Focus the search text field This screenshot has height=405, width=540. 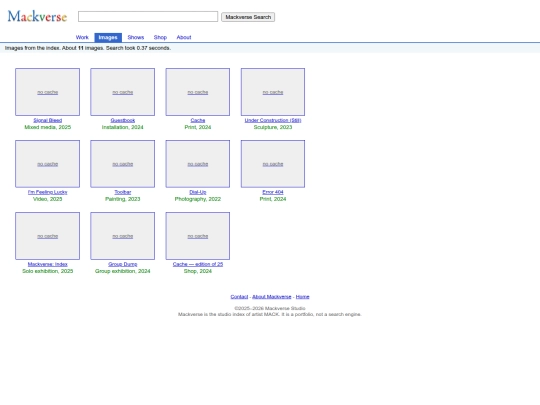pyautogui.click(x=148, y=17)
